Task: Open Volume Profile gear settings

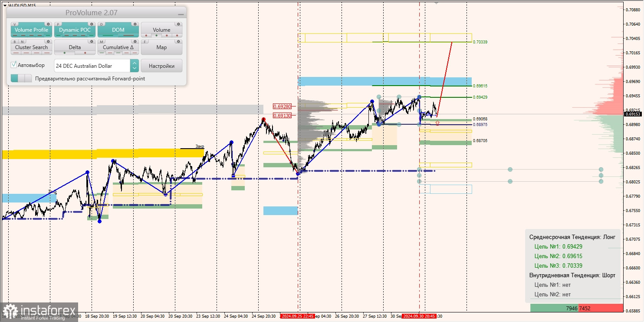Action: pos(48,24)
